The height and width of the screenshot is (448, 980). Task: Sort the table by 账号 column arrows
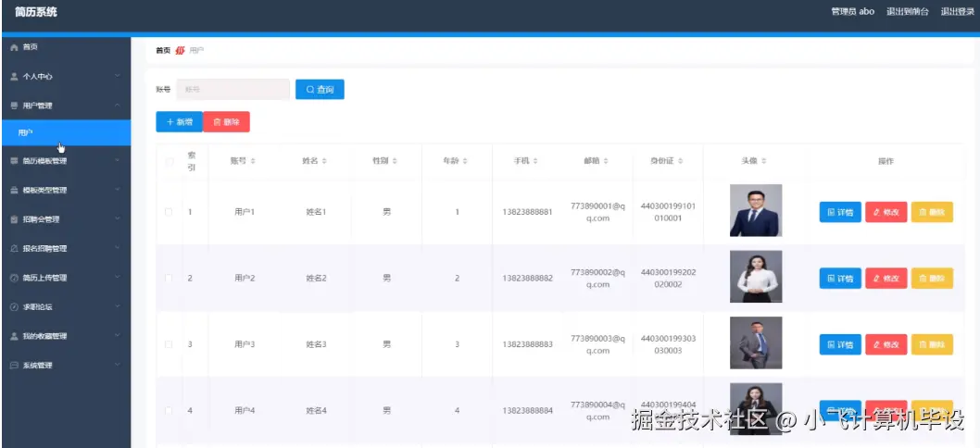[x=253, y=161]
